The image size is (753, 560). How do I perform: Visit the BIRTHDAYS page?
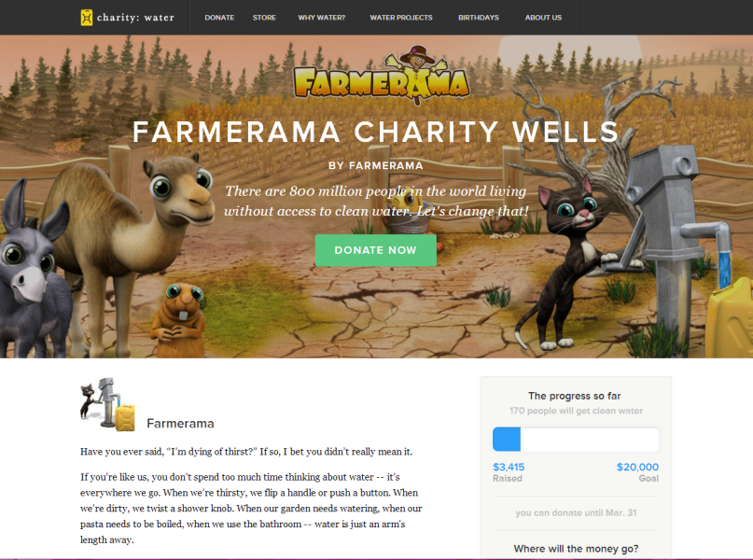pyautogui.click(x=479, y=18)
